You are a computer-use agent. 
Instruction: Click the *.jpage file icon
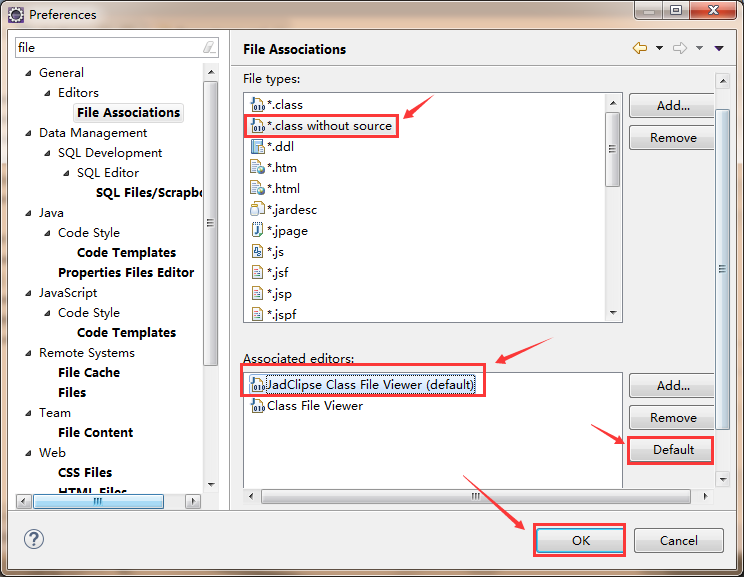(x=258, y=230)
